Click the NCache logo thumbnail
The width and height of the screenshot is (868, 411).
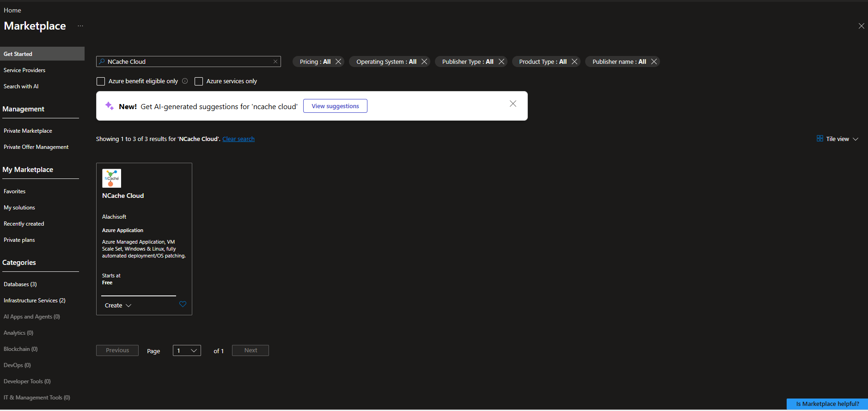coord(111,178)
